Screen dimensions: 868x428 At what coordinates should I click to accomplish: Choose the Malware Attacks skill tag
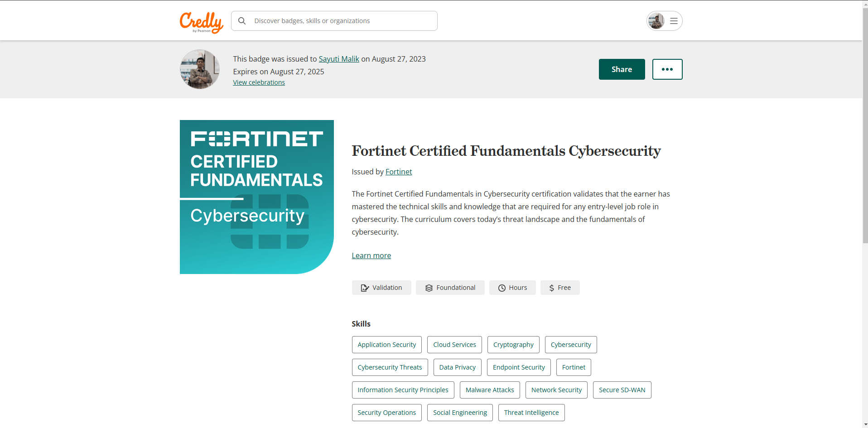pos(490,390)
